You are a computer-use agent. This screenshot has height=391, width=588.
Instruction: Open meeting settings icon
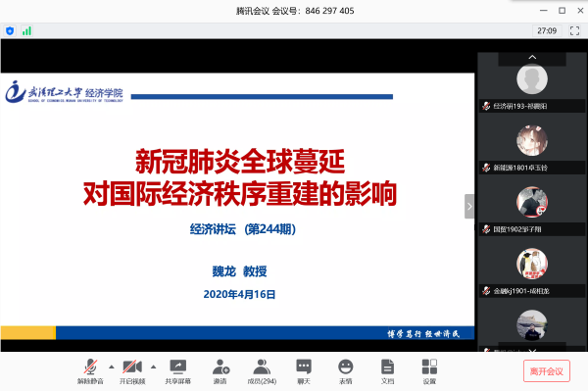pyautogui.click(x=429, y=371)
